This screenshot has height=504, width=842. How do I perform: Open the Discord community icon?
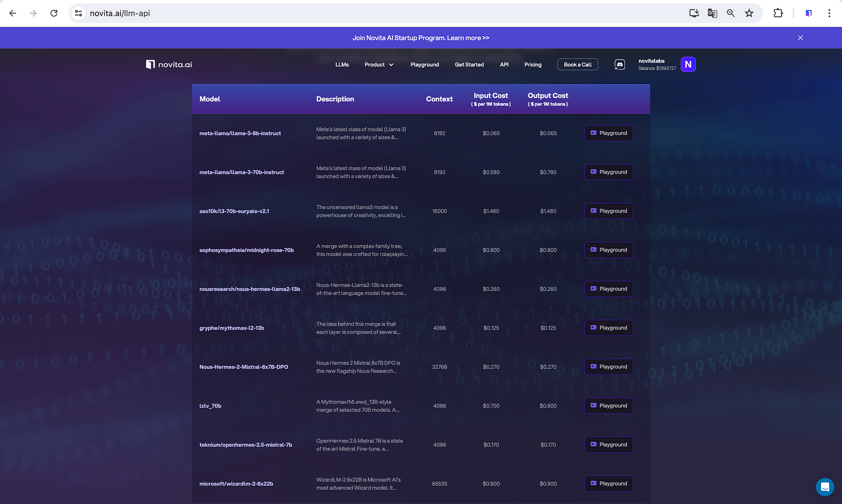[620, 65]
